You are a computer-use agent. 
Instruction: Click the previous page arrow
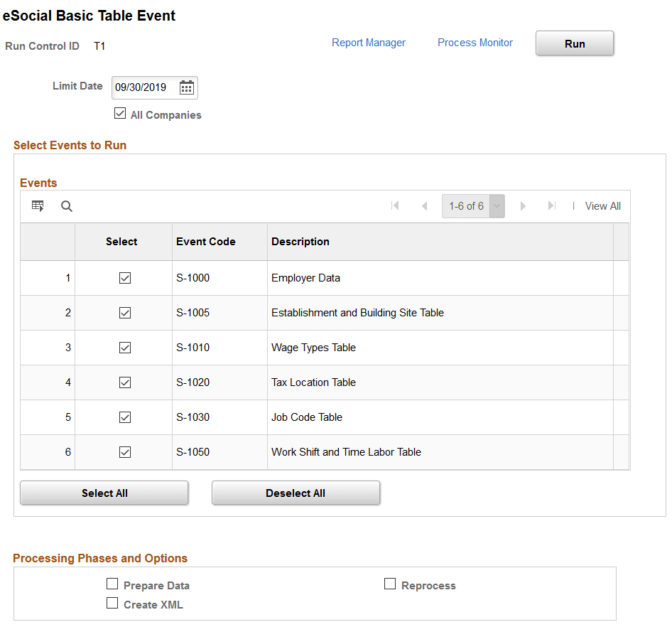[424, 205]
